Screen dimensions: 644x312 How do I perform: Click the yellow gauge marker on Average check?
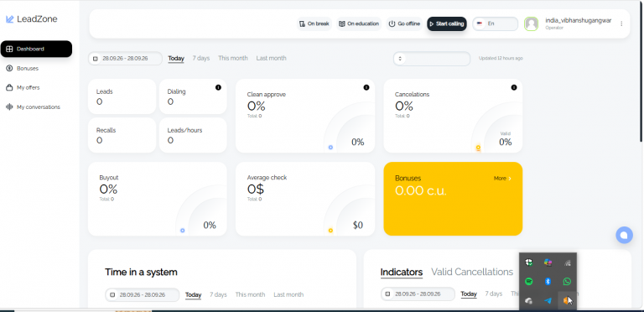330,231
